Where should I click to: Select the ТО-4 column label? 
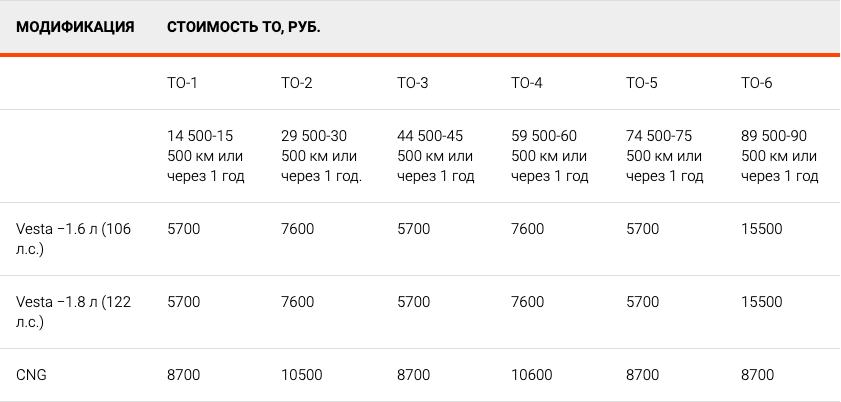tap(527, 83)
